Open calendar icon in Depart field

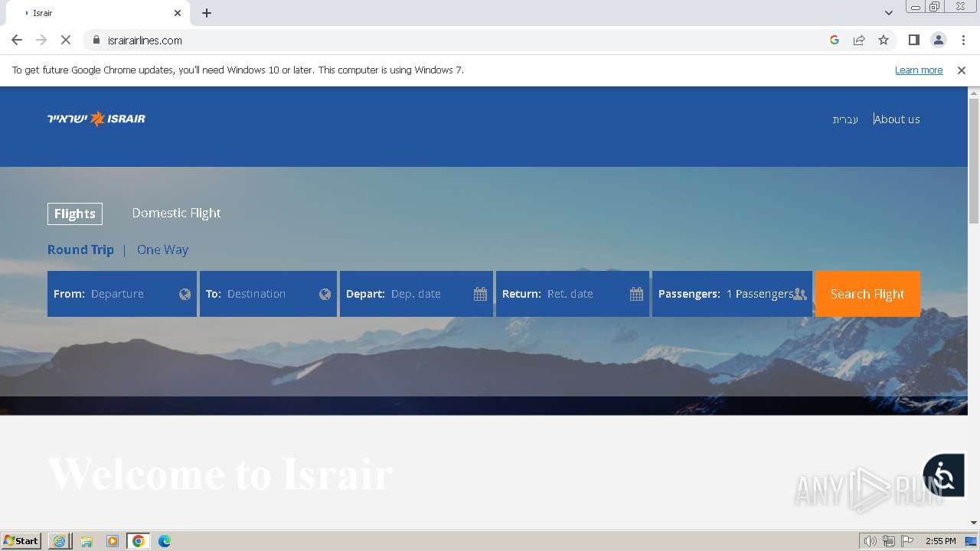tap(480, 294)
